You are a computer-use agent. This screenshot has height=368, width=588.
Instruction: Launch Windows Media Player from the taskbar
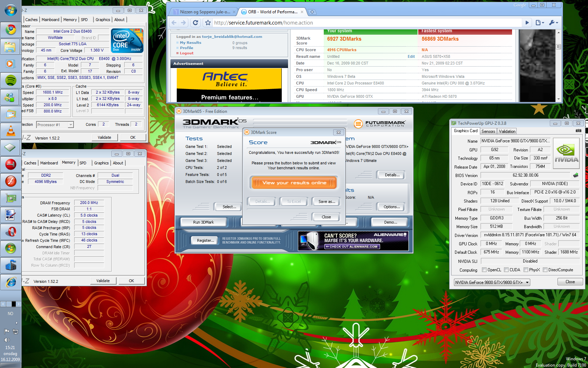point(10,63)
